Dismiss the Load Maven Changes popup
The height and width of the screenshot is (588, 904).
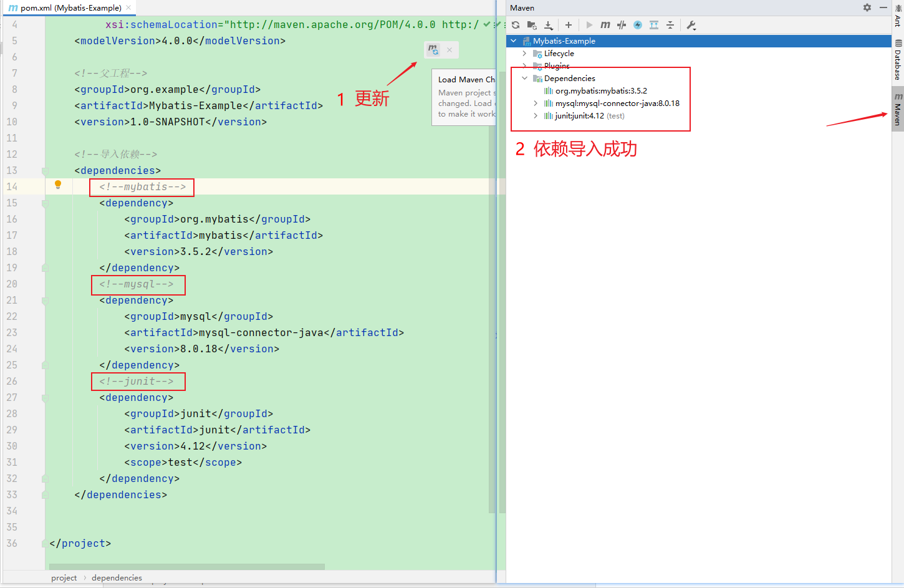[450, 50]
